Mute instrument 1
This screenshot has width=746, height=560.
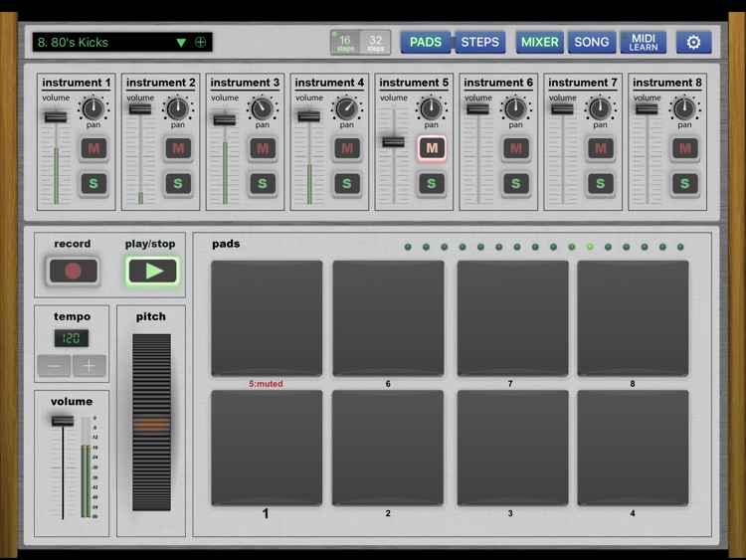click(93, 148)
